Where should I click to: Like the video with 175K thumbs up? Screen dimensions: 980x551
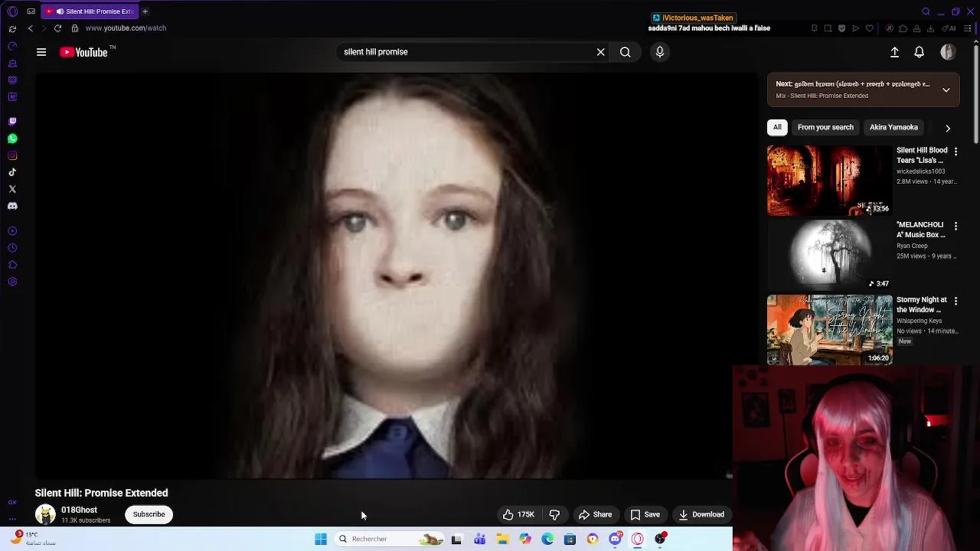coord(518,514)
